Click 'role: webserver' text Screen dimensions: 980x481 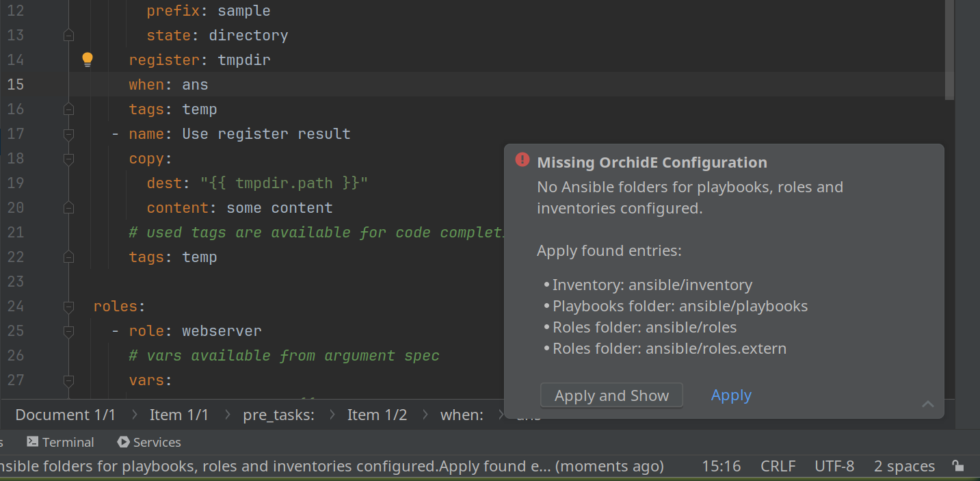click(195, 330)
